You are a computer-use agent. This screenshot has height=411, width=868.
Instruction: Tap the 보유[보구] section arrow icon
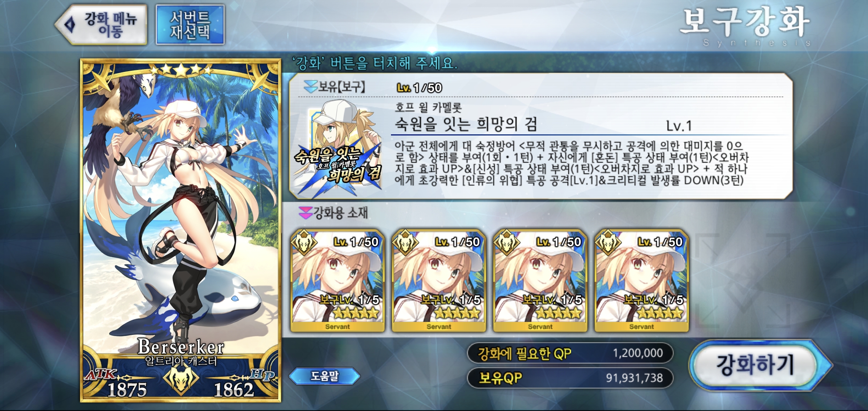[x=311, y=87]
